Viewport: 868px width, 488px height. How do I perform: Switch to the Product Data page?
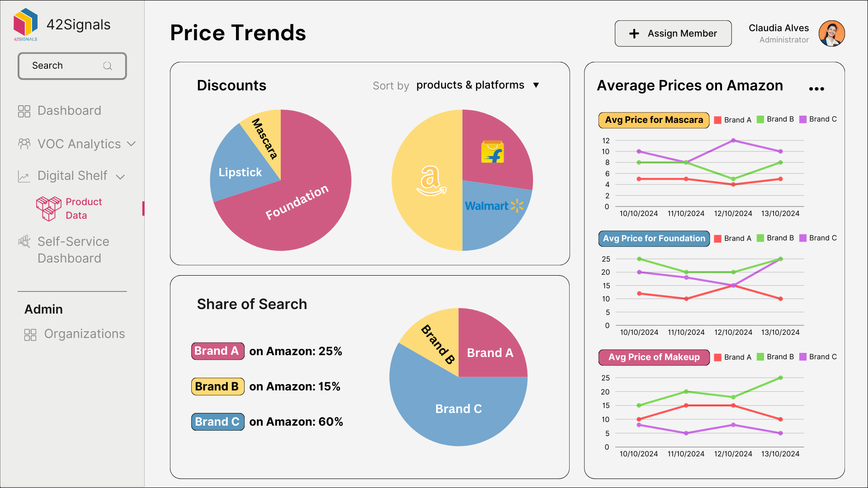[x=84, y=208]
